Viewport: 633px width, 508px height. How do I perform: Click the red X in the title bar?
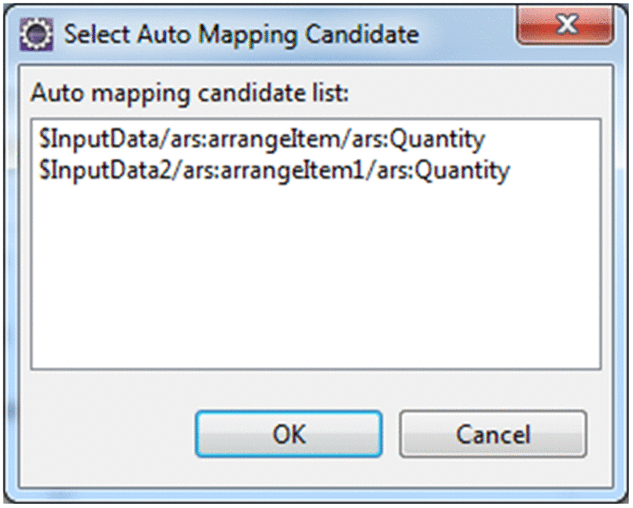568,30
